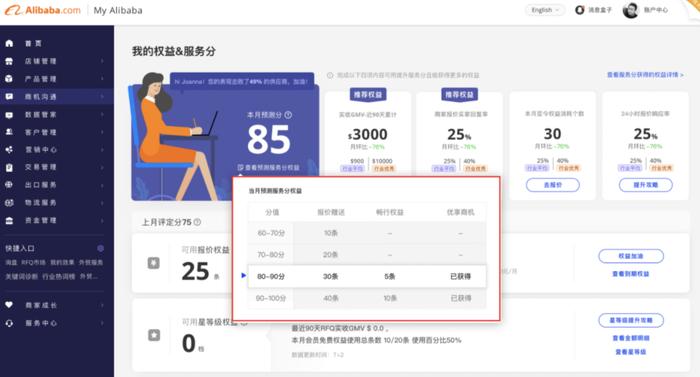
Task: Expand 商机沟通 submenu chevron
Action: pos(102,96)
